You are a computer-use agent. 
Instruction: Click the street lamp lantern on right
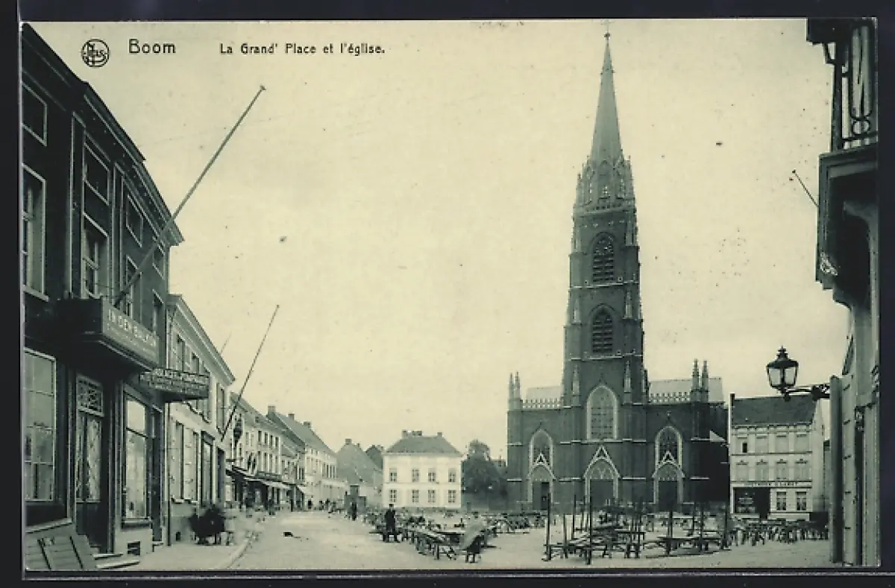tap(782, 370)
